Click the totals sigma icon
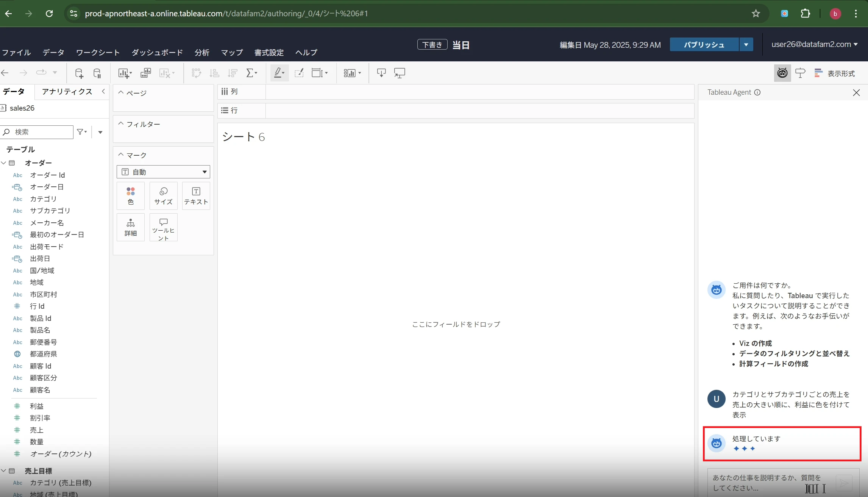This screenshot has height=497, width=868. point(251,73)
